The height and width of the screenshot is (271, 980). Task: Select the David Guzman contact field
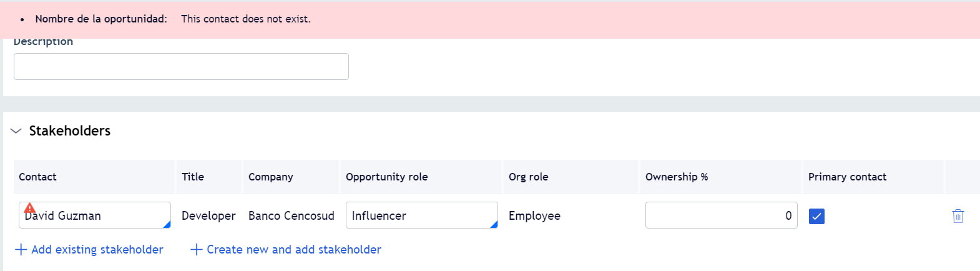pyautogui.click(x=95, y=215)
